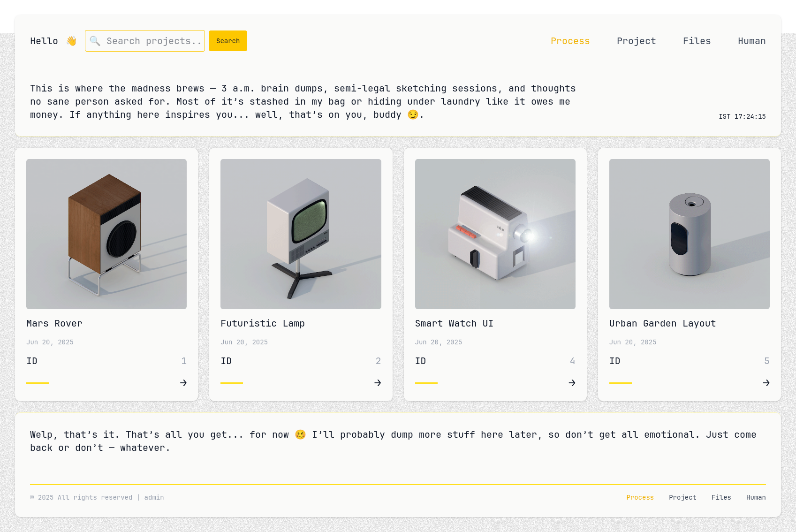
Task: Open the footer Project link
Action: point(682,497)
